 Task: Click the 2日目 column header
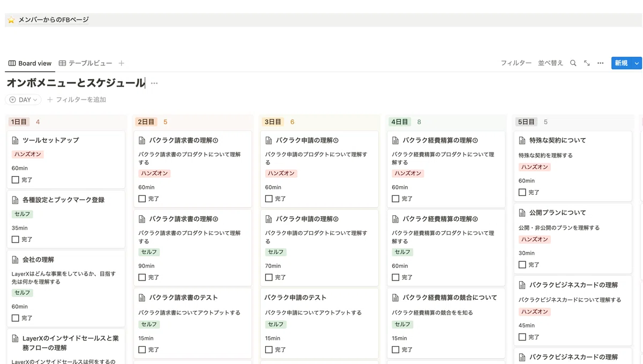tap(146, 122)
